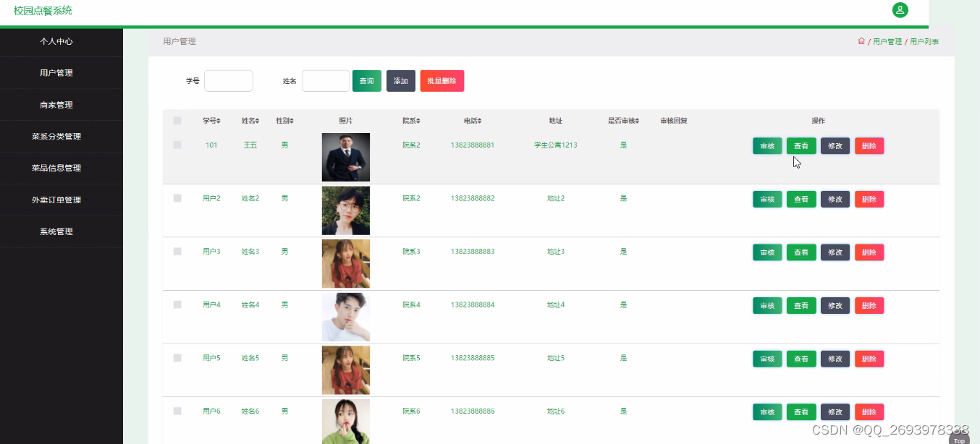The width and height of the screenshot is (980, 444).
Task: Jump to top with the Top button
Action: tap(959, 438)
